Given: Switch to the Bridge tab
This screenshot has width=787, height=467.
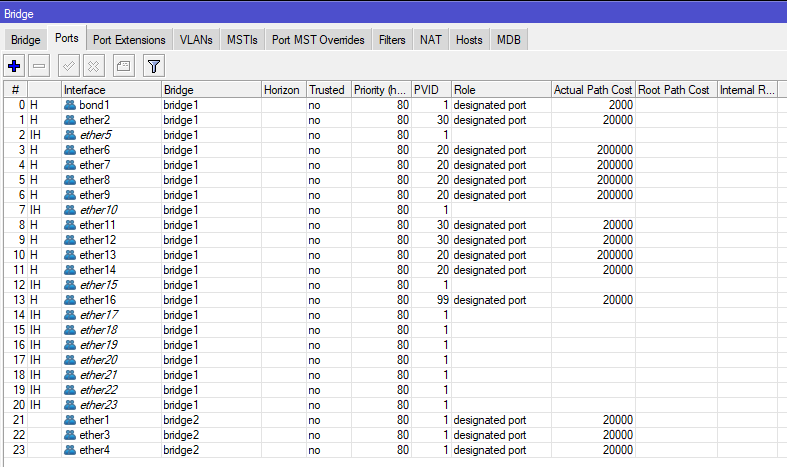Looking at the screenshot, I should pyautogui.click(x=26, y=40).
